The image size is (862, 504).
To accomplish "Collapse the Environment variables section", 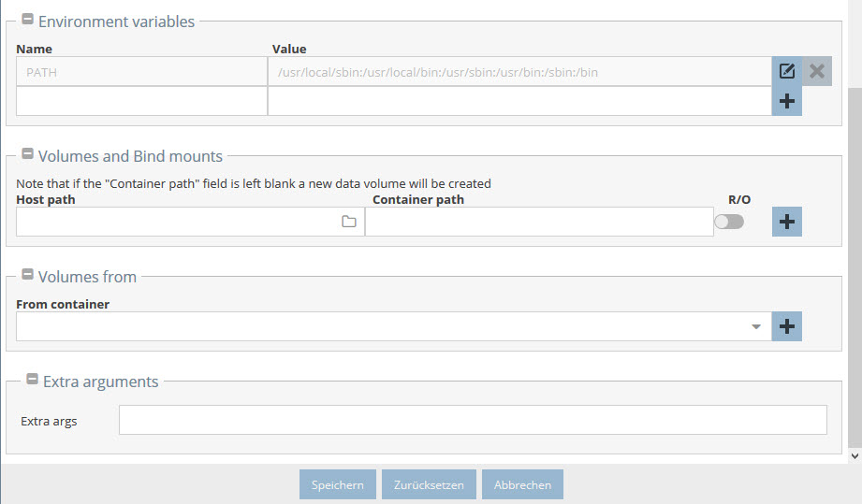I will [27, 20].
